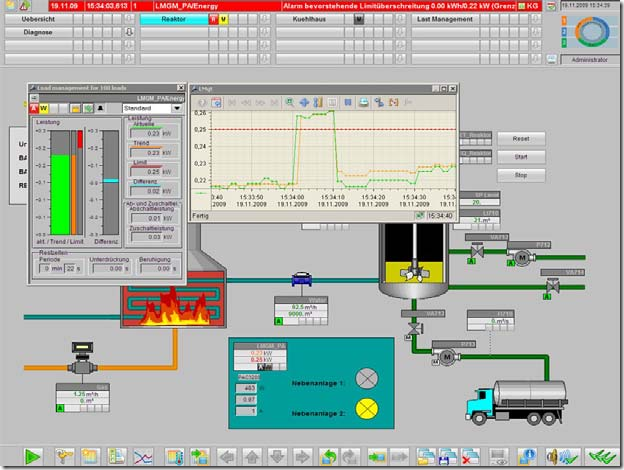Click the blue car symbol on the pipe
624x470 pixels.
pos(300,280)
